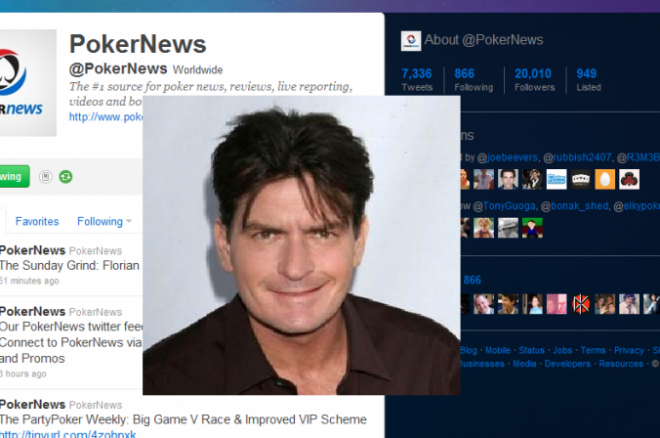Image resolution: width=660 pixels, height=438 pixels.
Task: Click PokerNews author name on Sunday Grind tweet
Action: 32,250
